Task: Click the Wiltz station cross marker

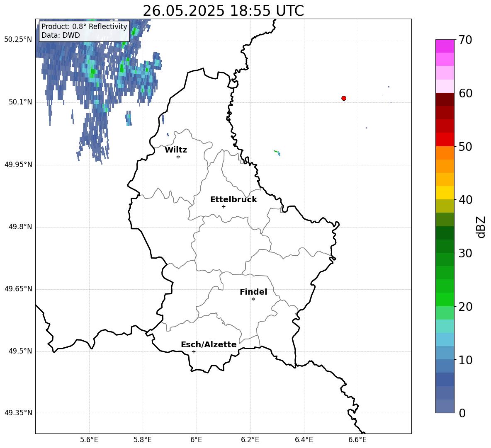Action: (178, 157)
